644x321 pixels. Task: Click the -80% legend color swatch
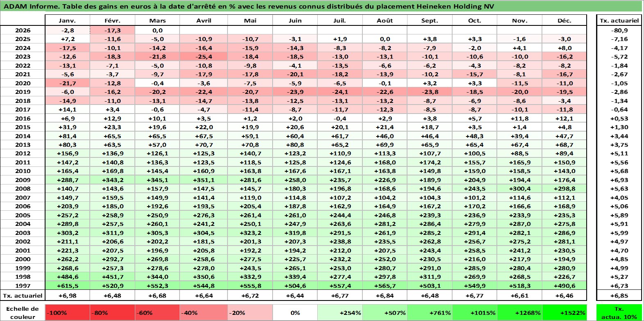[x=112, y=312]
